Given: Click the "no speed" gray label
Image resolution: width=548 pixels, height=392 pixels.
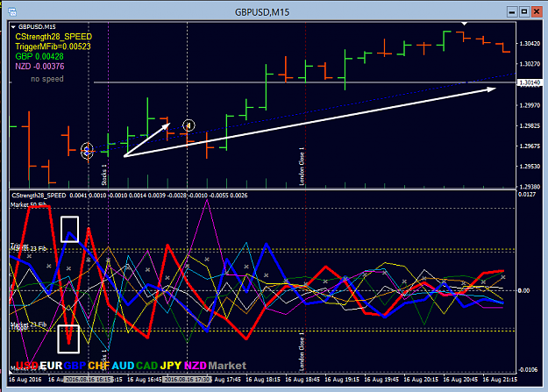Looking at the screenshot, I should (47, 79).
